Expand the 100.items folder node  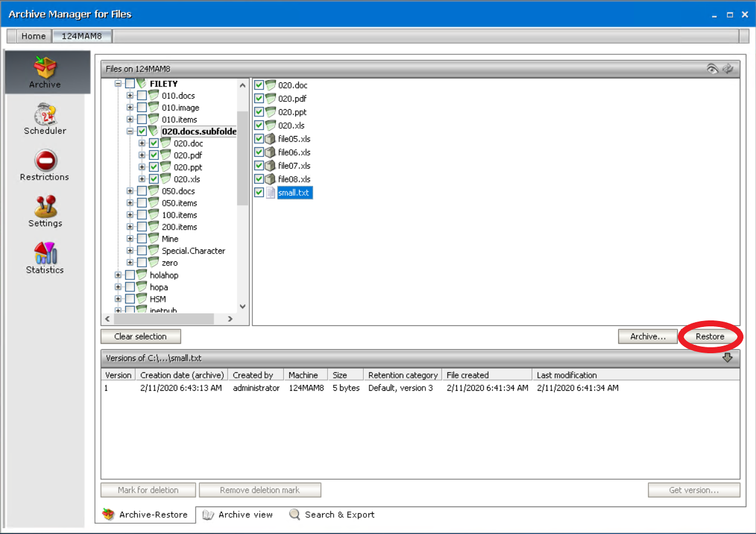click(130, 215)
